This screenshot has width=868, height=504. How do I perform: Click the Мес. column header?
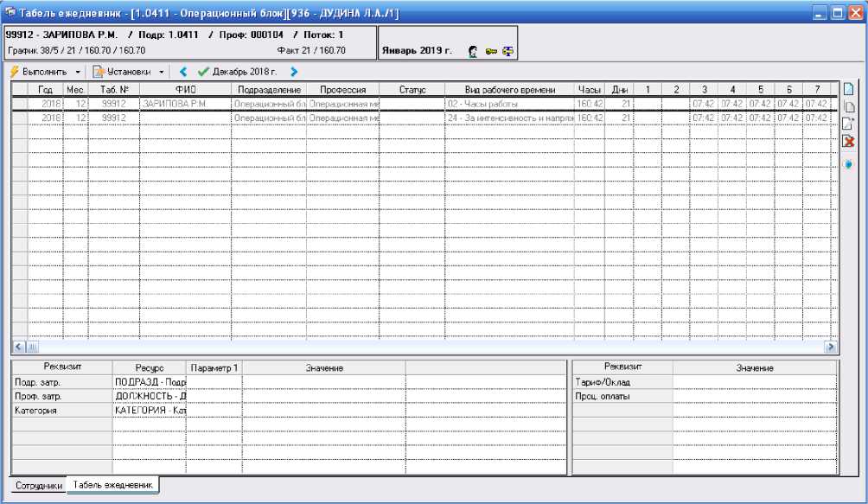point(76,90)
